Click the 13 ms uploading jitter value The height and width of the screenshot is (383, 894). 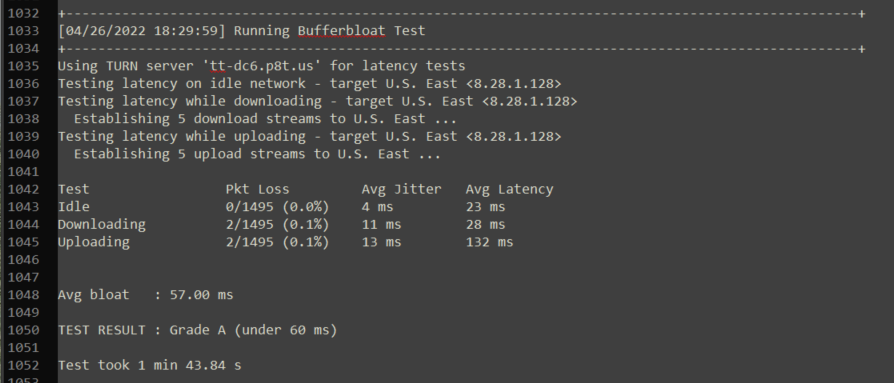pos(381,242)
